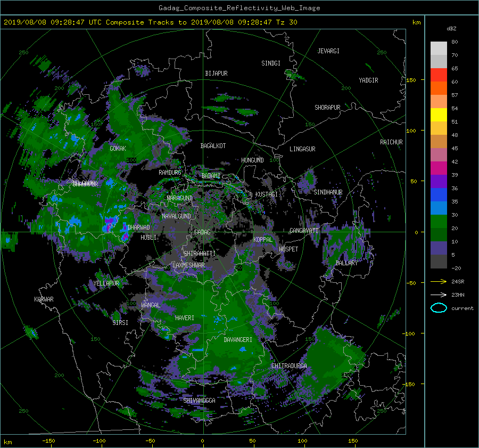Click the cyan current ellipse legend icon

[x=439, y=308]
